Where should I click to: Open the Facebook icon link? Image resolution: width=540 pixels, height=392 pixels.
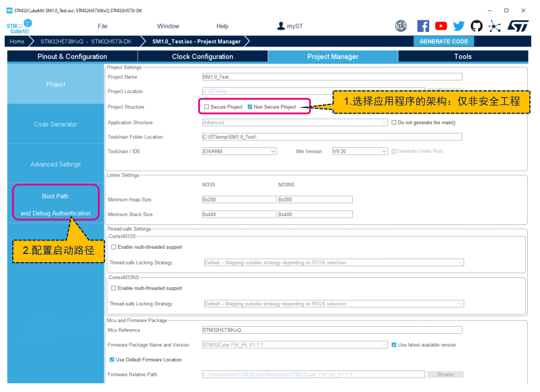click(x=423, y=26)
